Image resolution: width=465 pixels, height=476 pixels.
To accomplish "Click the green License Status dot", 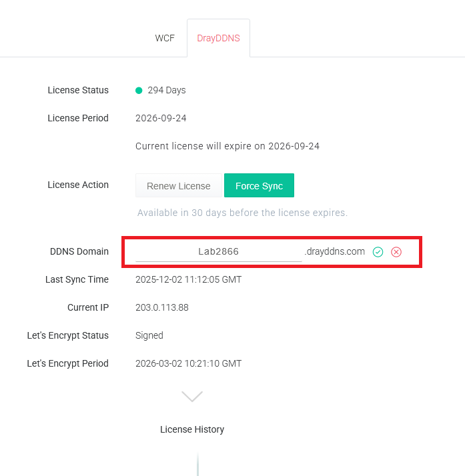I will 139,91.
